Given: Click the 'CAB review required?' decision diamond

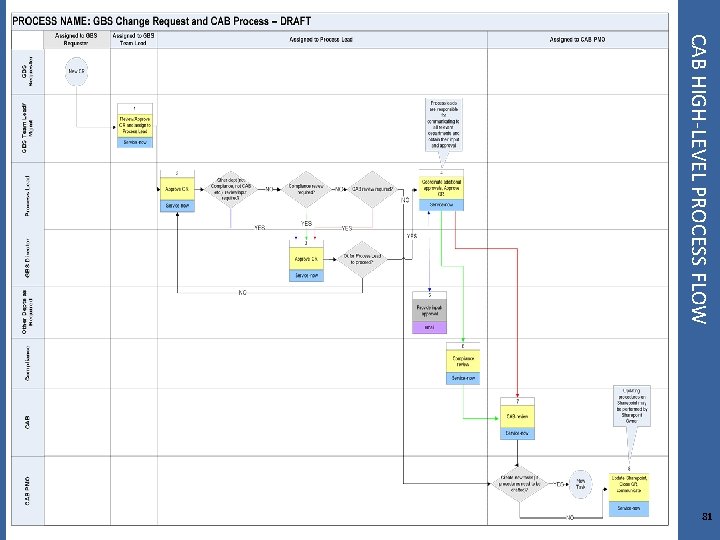Looking at the screenshot, I should [372, 189].
